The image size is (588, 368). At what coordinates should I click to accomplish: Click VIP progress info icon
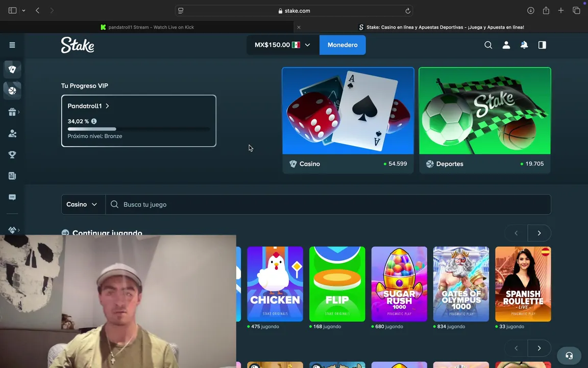click(94, 121)
